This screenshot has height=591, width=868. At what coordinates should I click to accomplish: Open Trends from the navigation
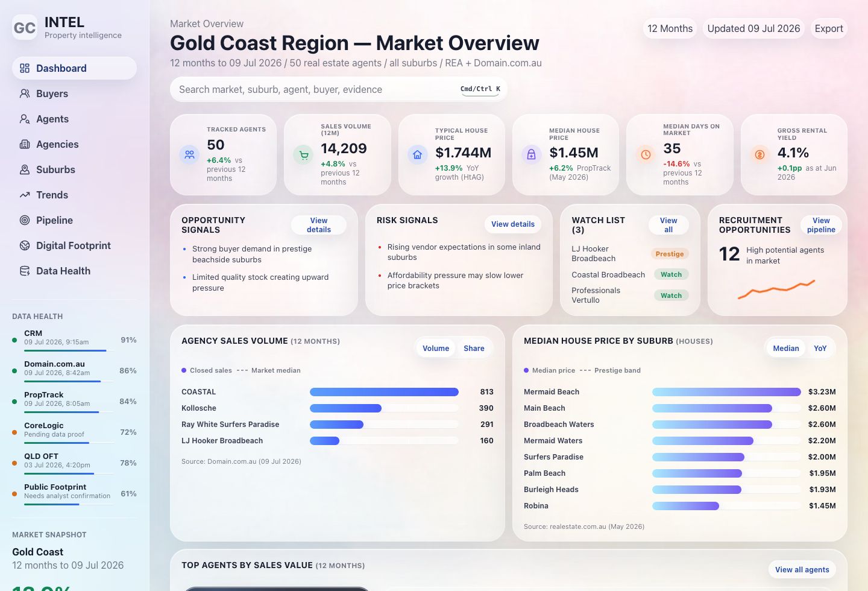point(74,195)
